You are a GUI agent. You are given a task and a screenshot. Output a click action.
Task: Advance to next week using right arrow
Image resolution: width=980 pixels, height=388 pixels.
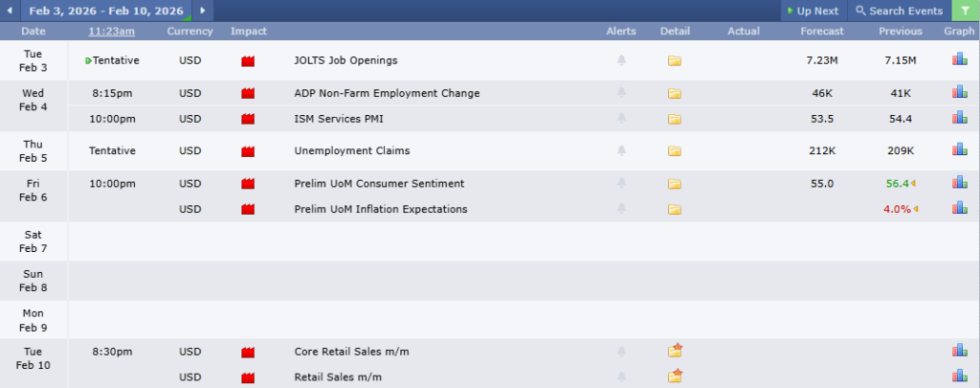[x=202, y=11]
